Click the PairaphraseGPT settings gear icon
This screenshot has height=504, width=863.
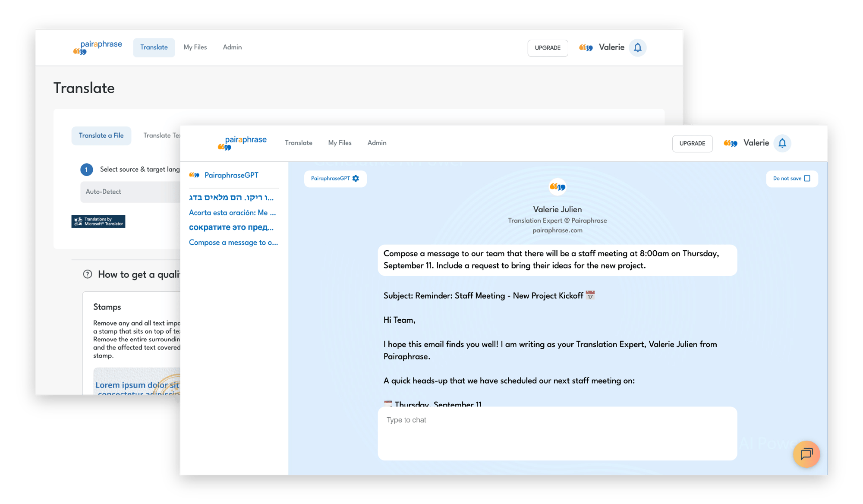(x=356, y=179)
